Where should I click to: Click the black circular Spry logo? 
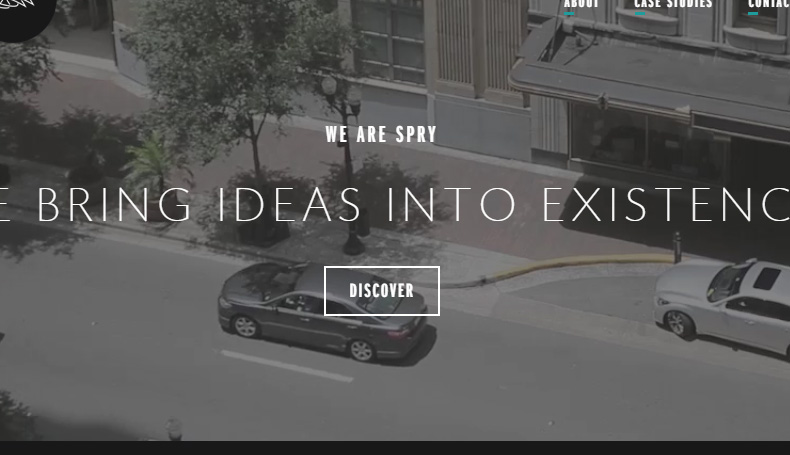pos(25,18)
